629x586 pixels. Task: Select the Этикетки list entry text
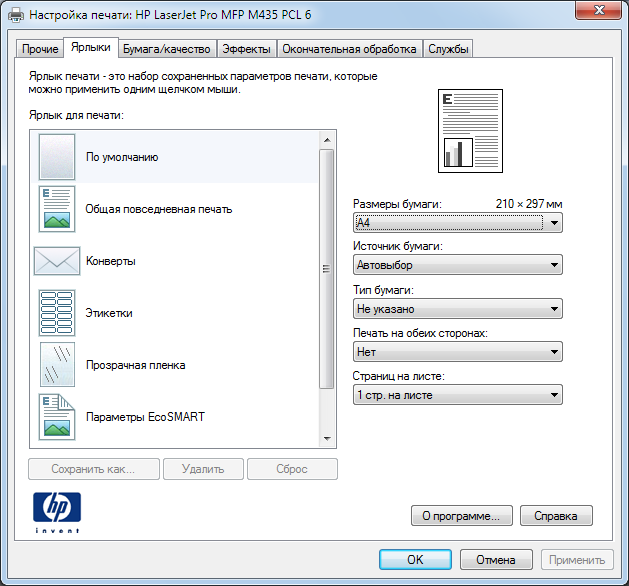pyautogui.click(x=109, y=313)
